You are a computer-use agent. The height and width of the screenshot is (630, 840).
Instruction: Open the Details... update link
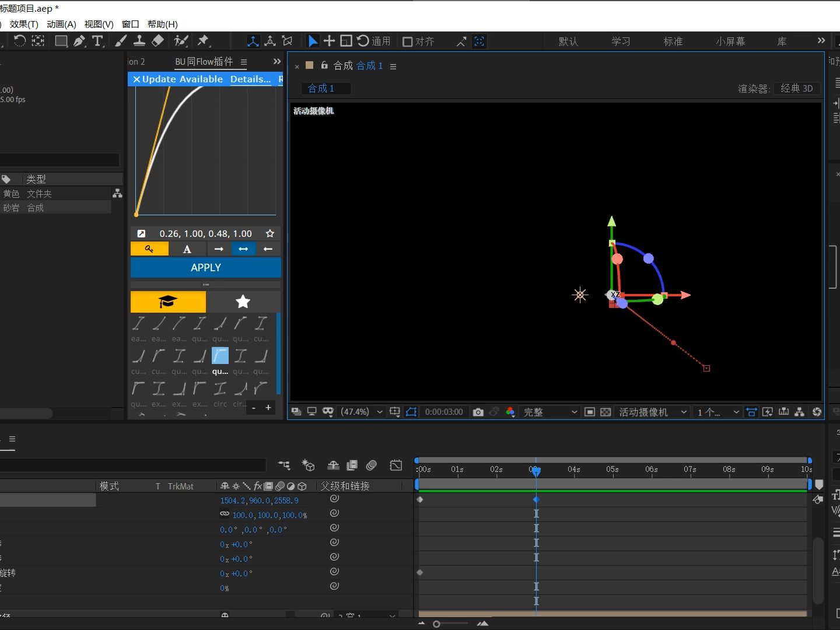click(250, 79)
